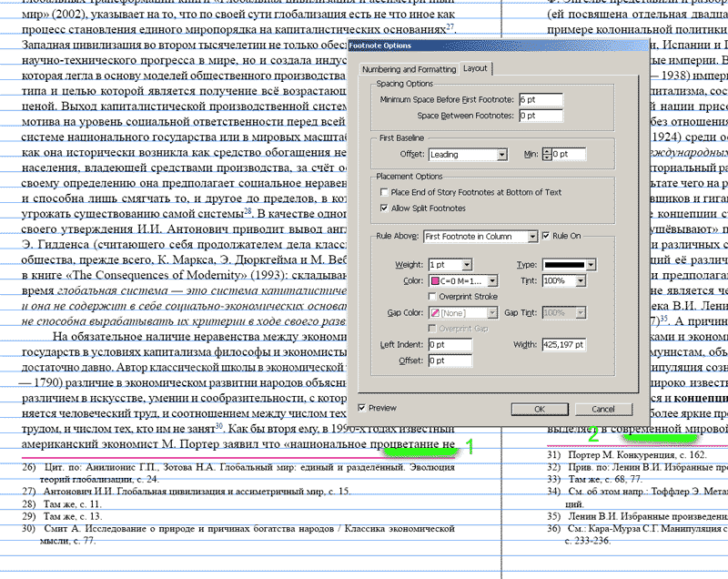
Task: Click footnote 28 'Там же, с. 11.'
Action: [x=72, y=504]
